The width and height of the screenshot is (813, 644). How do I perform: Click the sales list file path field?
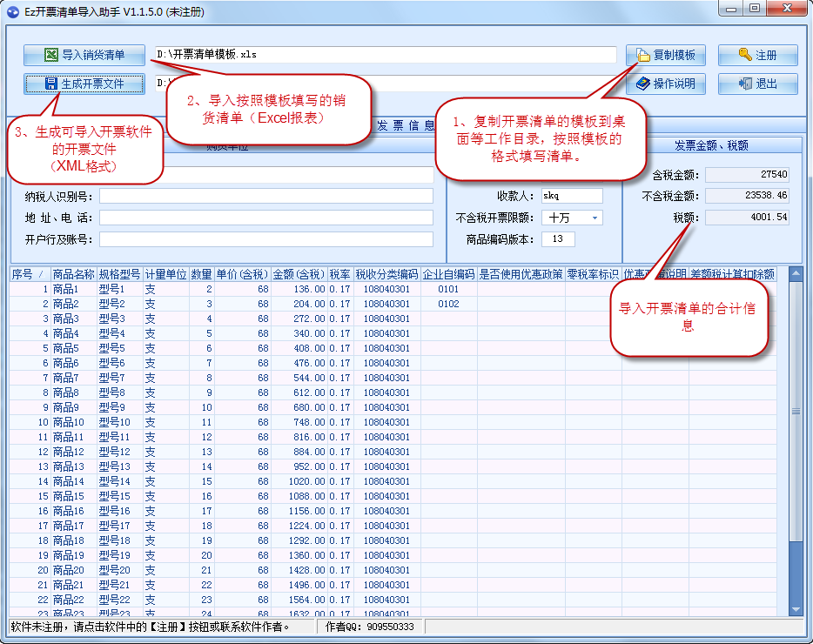pos(385,55)
